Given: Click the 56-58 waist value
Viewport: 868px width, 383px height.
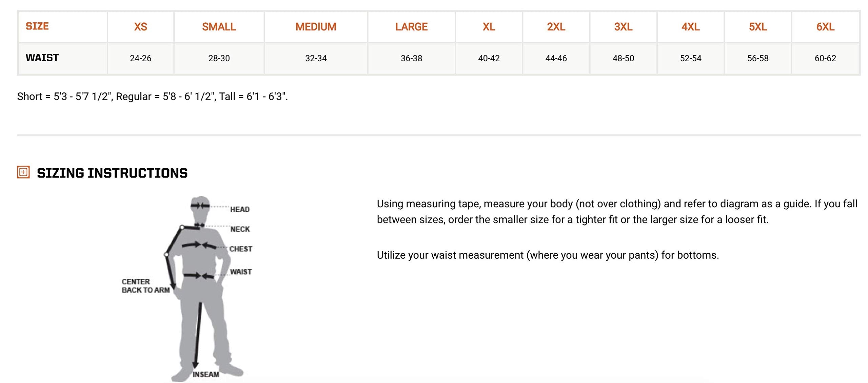Looking at the screenshot, I should click(x=757, y=58).
